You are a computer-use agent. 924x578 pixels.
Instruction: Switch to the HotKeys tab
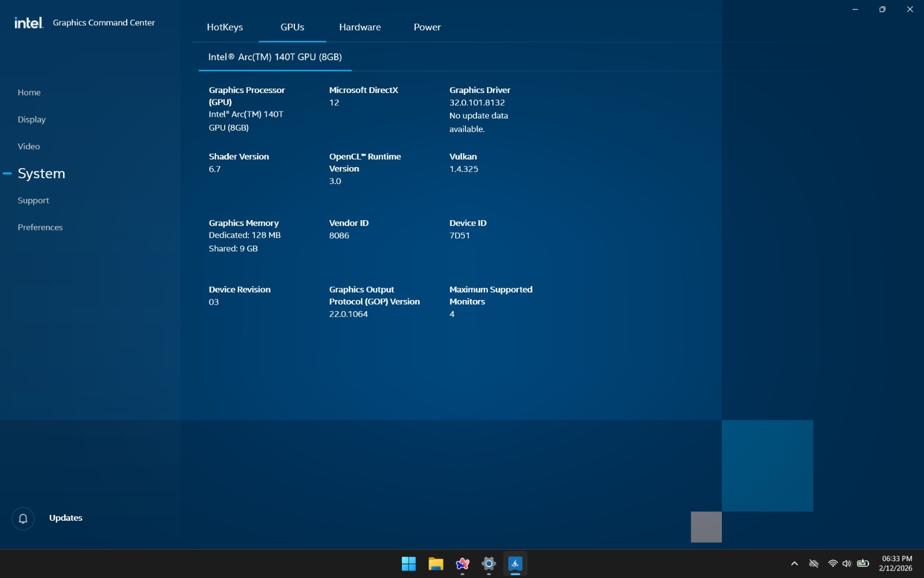(225, 27)
